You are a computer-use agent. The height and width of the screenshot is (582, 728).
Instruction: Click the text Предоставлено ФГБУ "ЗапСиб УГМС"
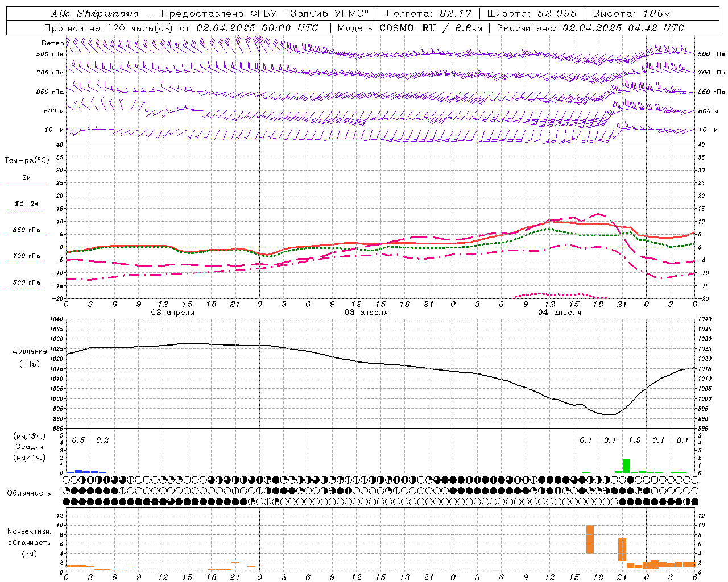266,14
